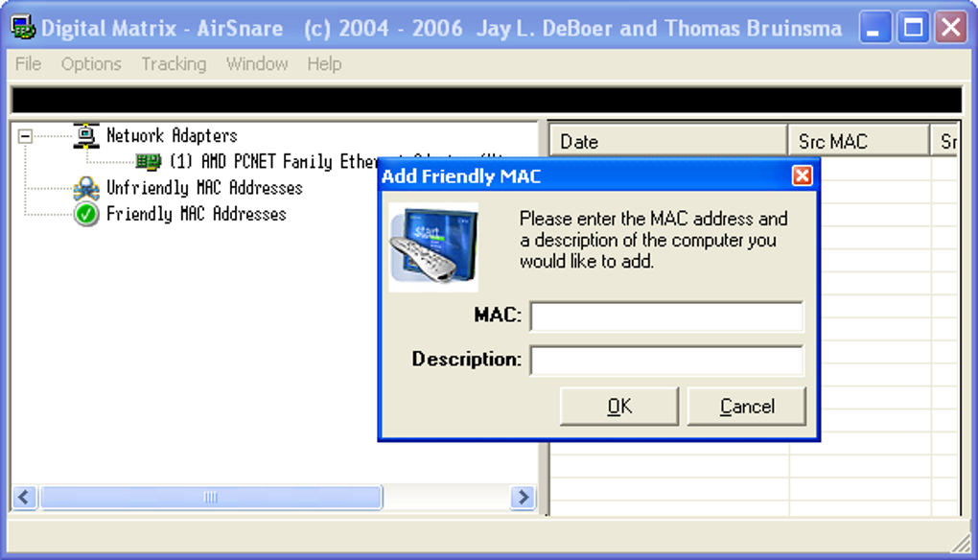
Task: Click the Src MAC column header
Action: tap(859, 142)
